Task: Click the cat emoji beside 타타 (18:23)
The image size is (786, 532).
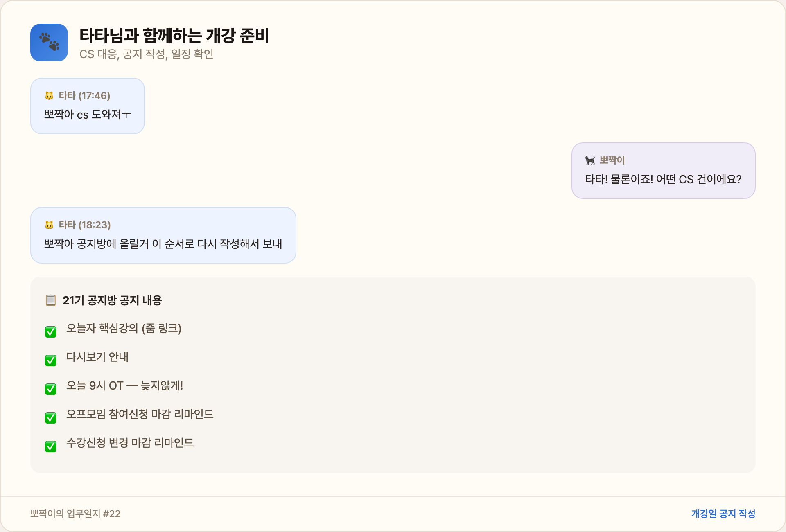Action: pos(50,225)
